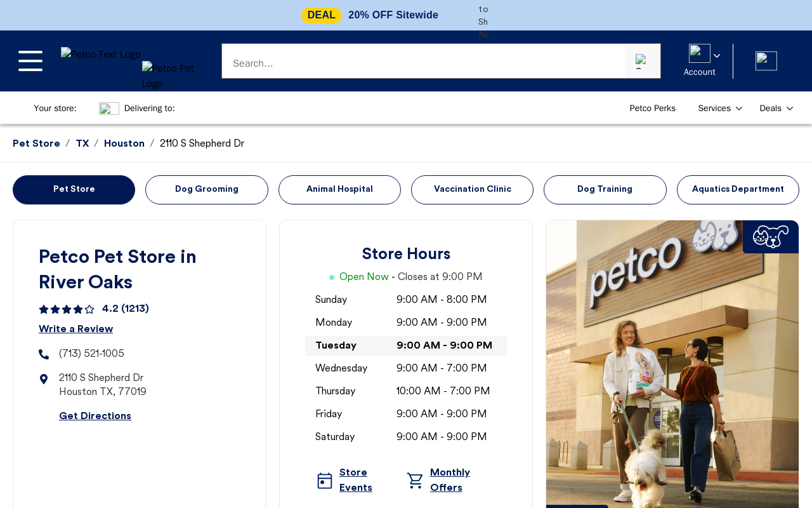Open the Aquatics Department tab
The height and width of the screenshot is (508, 812).
738,190
